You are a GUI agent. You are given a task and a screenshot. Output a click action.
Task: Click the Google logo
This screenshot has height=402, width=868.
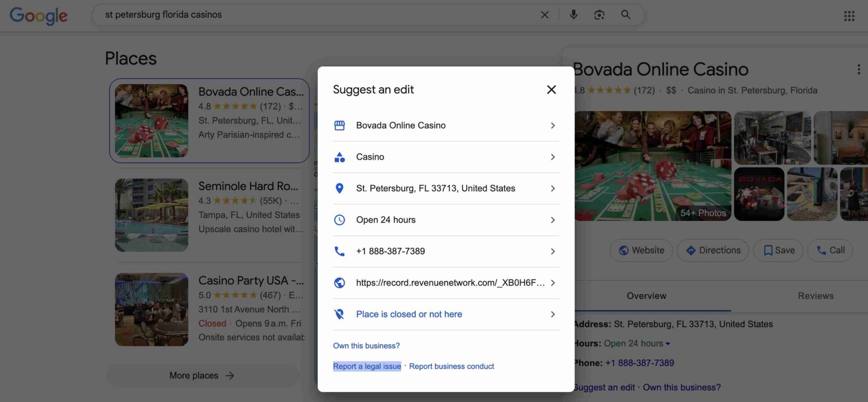38,16
